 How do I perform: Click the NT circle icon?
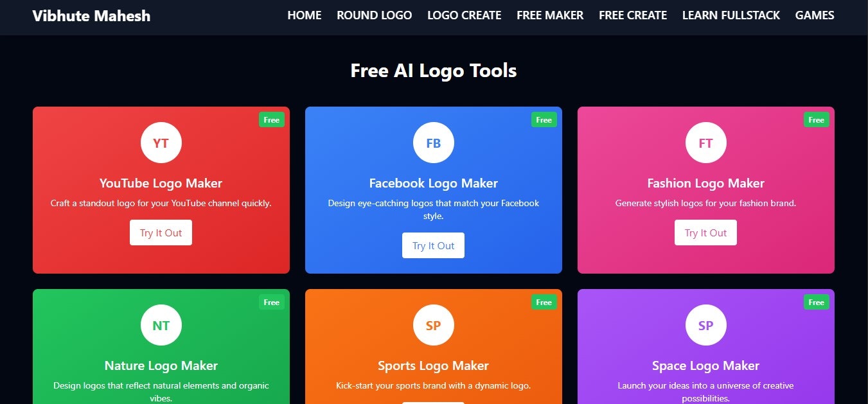[161, 325]
